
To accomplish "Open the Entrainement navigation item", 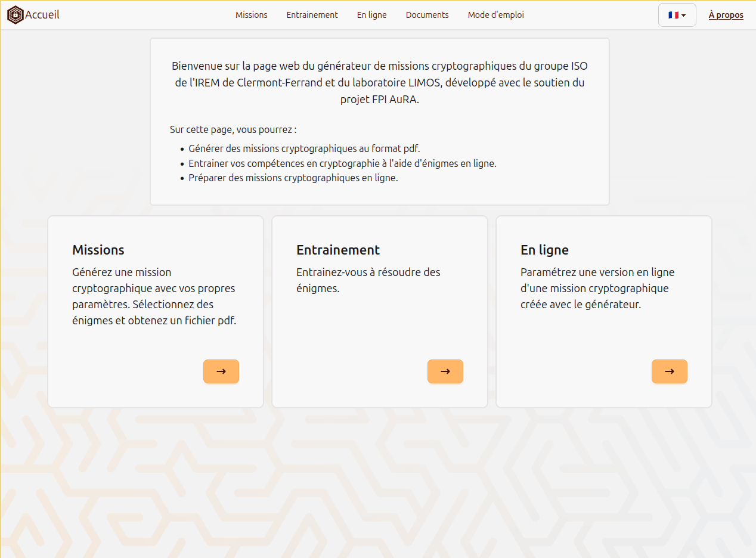I will [312, 15].
